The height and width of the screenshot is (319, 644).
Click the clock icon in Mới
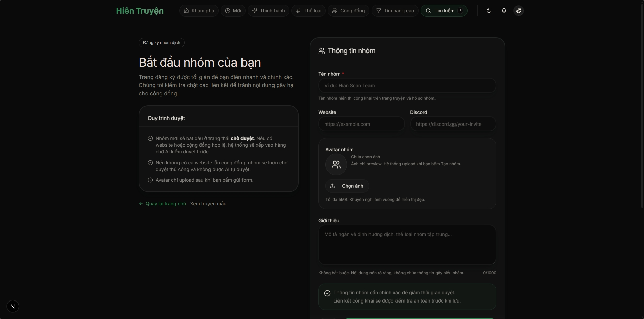[x=228, y=11]
